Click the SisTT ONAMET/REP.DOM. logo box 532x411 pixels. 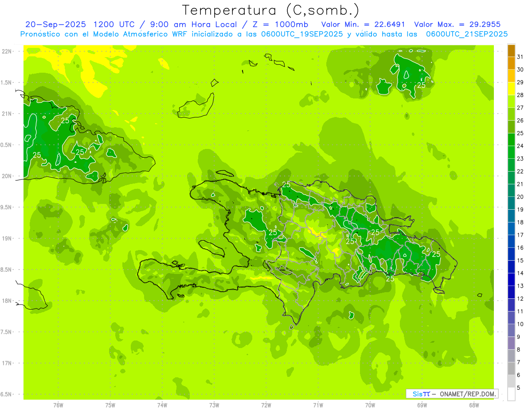click(x=452, y=394)
